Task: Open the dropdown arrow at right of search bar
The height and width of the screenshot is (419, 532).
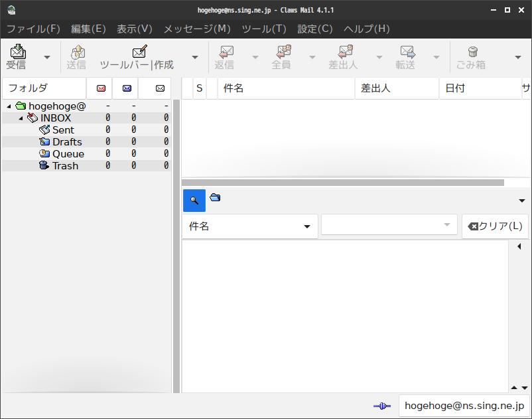Action: (x=522, y=201)
